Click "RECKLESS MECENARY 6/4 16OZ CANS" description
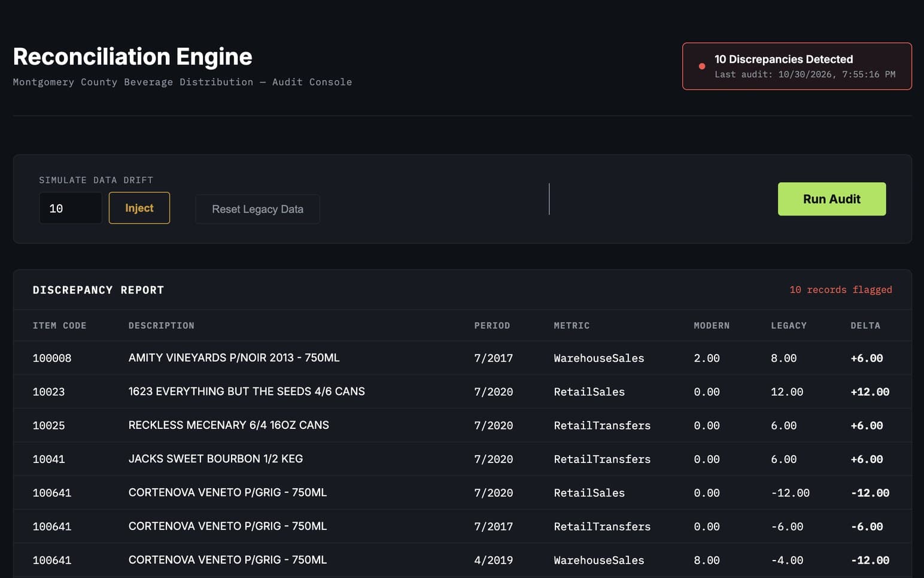Image resolution: width=924 pixels, height=578 pixels. click(x=229, y=425)
